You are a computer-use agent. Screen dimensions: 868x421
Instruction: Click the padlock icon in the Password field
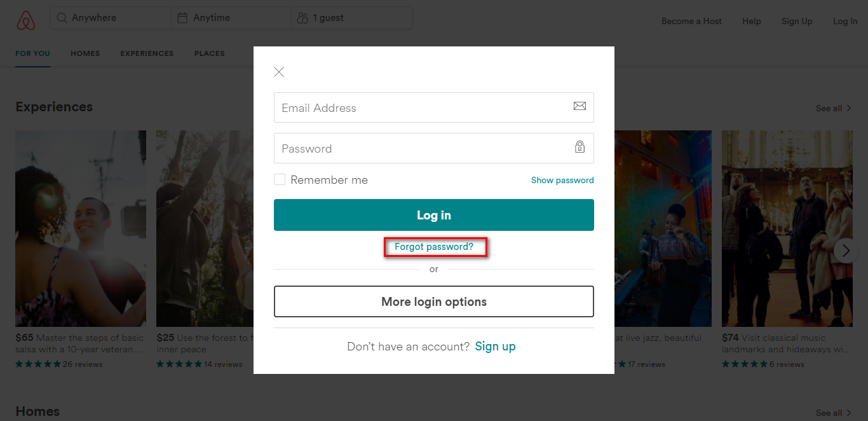[580, 147]
